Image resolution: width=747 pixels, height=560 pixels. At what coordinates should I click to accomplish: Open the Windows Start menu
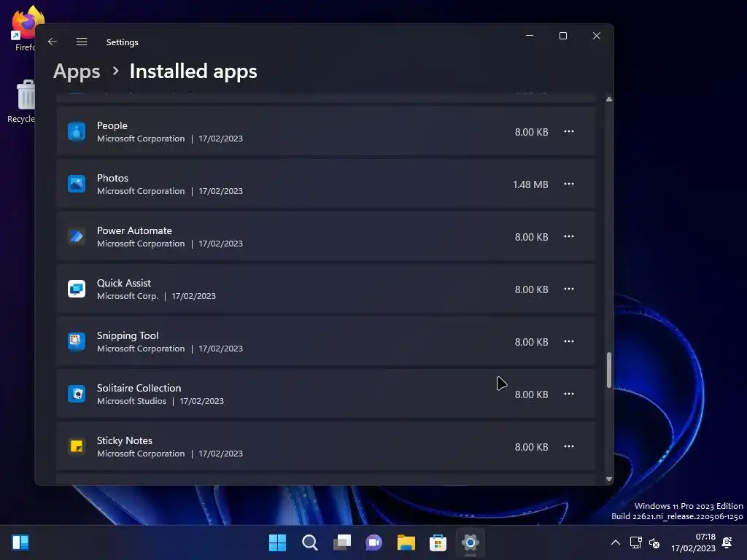[x=277, y=542]
